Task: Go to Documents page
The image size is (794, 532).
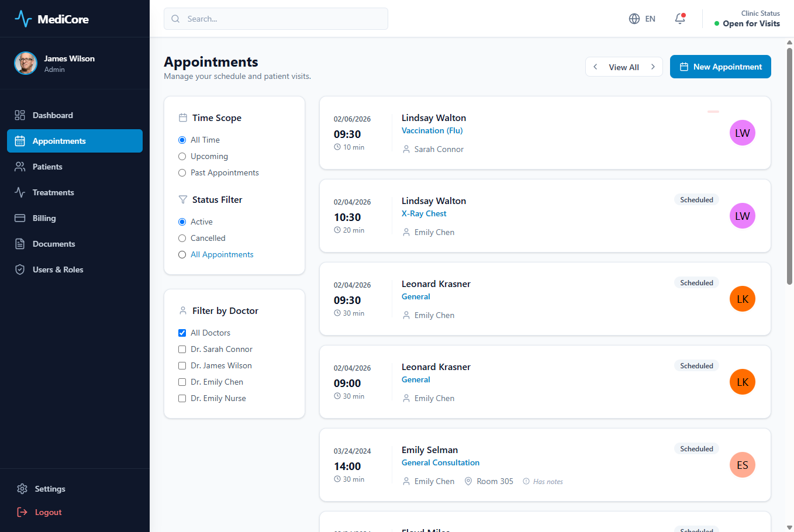Action: point(75,244)
